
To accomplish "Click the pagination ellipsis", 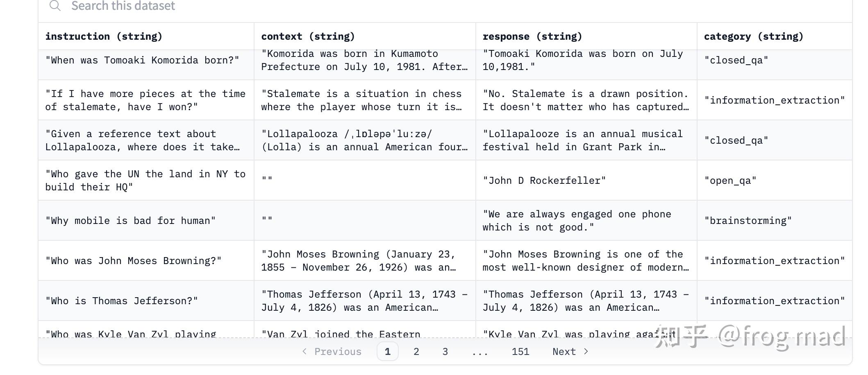I will 479,352.
